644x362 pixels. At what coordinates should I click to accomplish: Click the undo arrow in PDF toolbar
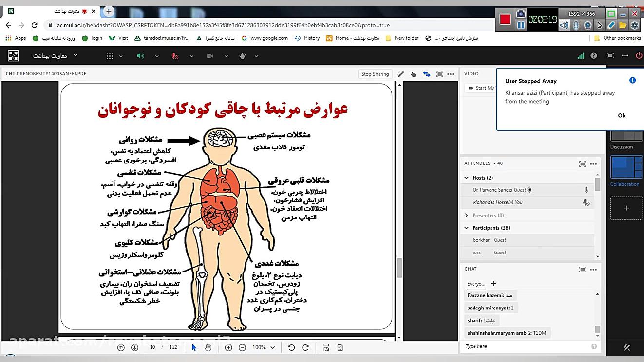pyautogui.click(x=291, y=347)
